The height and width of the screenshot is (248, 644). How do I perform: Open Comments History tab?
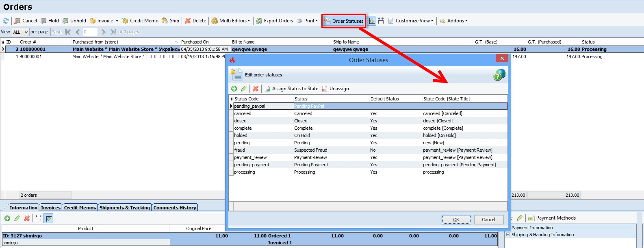tap(175, 207)
